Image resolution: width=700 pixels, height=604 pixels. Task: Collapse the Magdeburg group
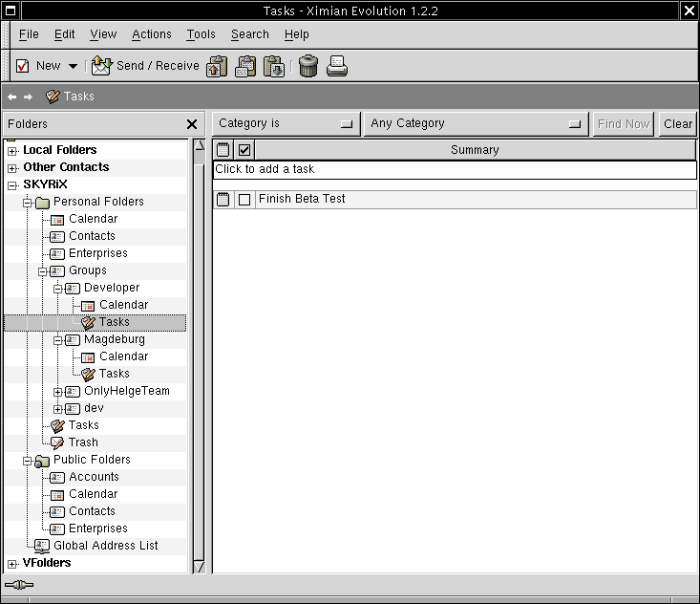(x=58, y=340)
